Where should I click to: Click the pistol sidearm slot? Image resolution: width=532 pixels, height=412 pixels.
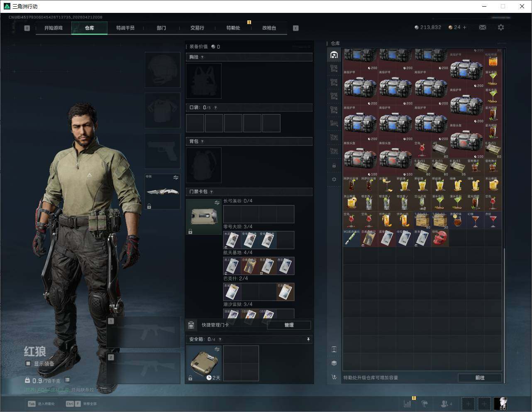(162, 151)
